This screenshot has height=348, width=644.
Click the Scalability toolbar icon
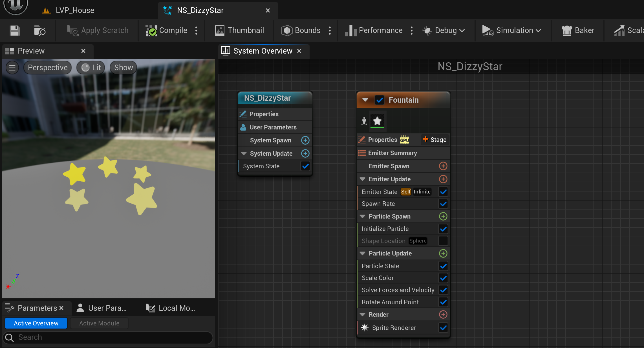coord(619,30)
